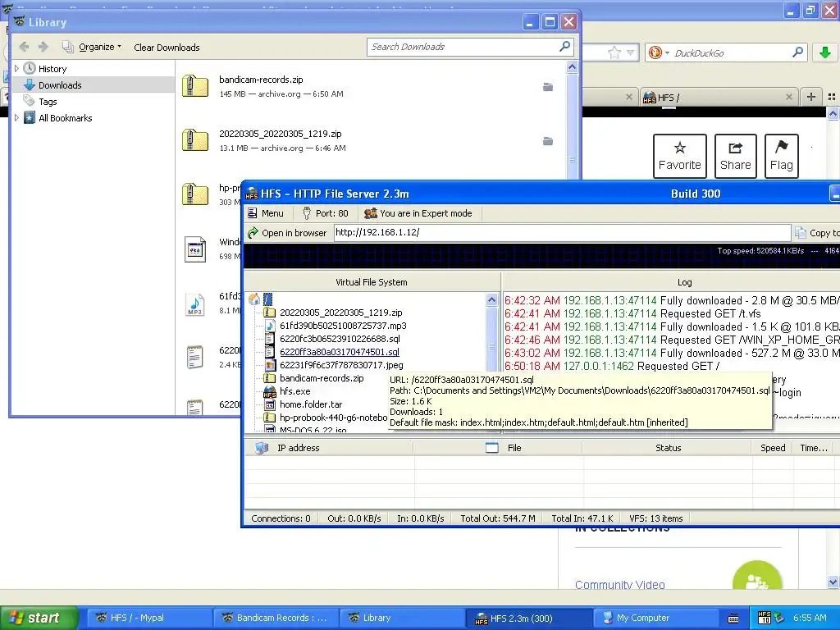Select 6220fc3b06523910226688.sql in HFS tree
Image resolution: width=840 pixels, height=630 pixels.
(x=340, y=339)
